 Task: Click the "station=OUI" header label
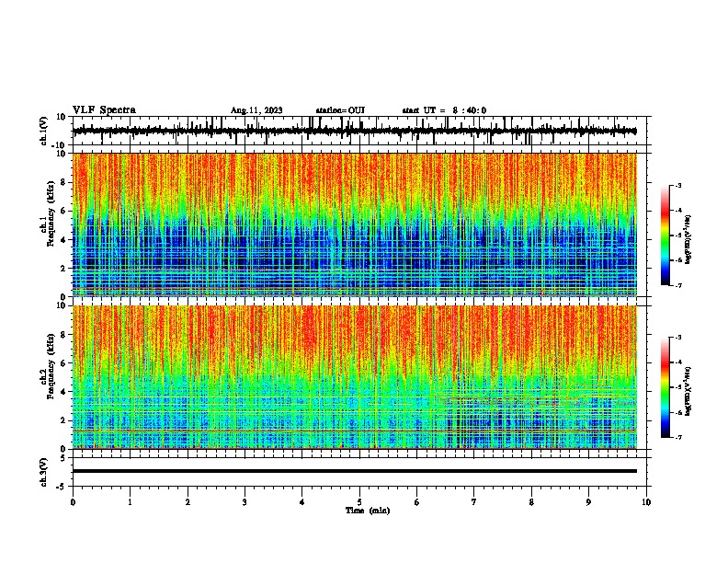point(340,110)
